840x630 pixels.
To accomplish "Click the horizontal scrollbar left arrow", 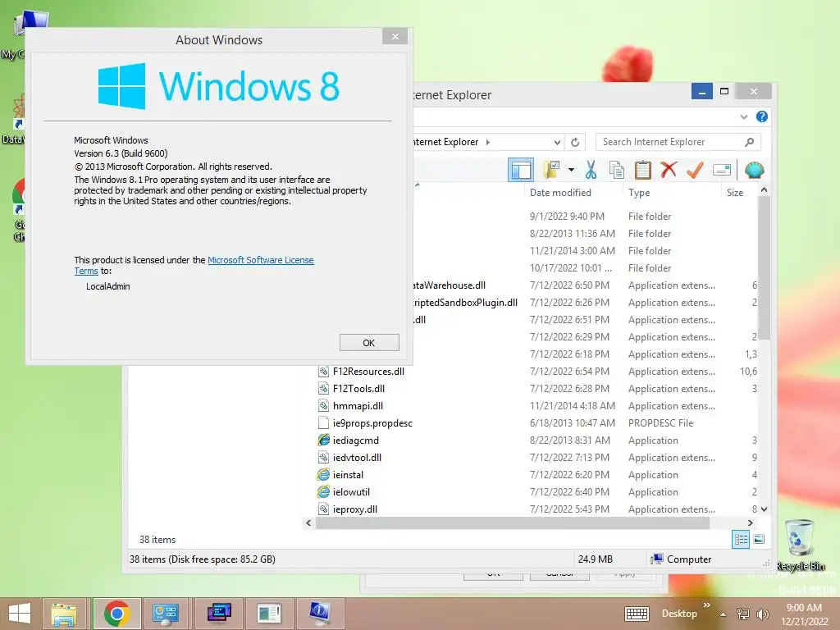I will (x=308, y=523).
